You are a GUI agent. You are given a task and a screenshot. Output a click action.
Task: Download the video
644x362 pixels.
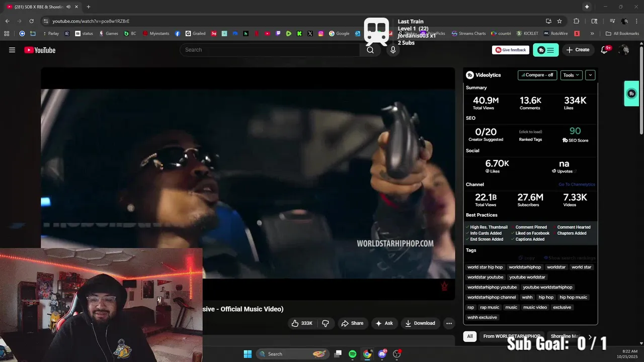pos(420,323)
